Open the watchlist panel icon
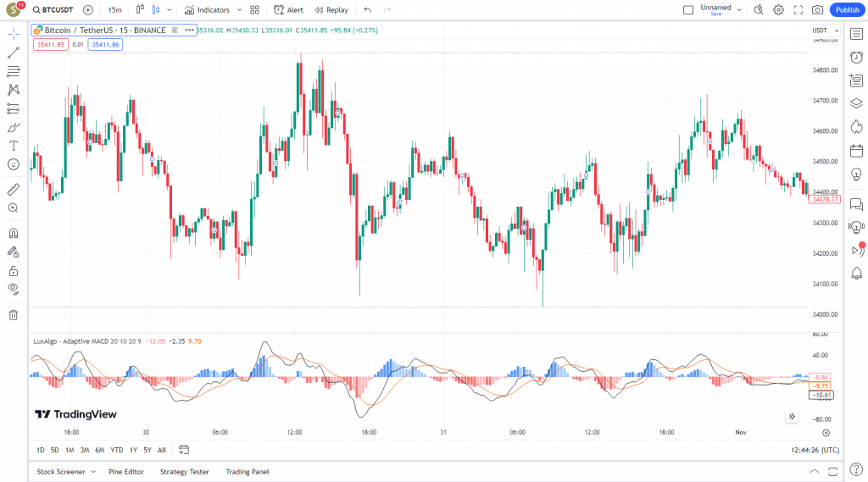Image resolution: width=868 pixels, height=482 pixels. click(x=856, y=34)
